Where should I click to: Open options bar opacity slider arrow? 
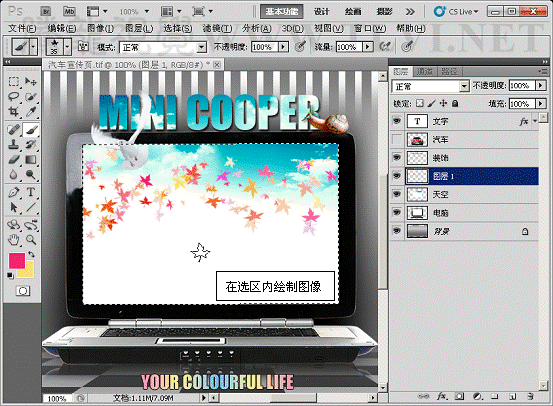point(283,47)
